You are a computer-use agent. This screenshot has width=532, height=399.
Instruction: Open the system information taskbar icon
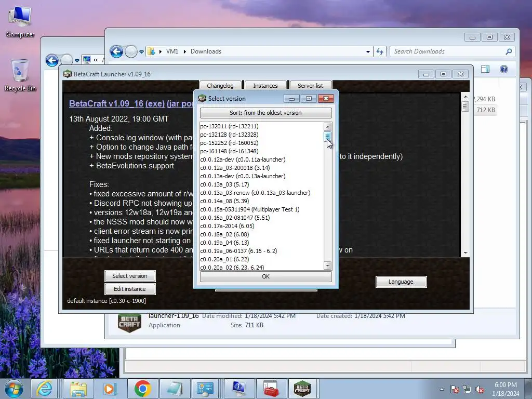(239, 389)
